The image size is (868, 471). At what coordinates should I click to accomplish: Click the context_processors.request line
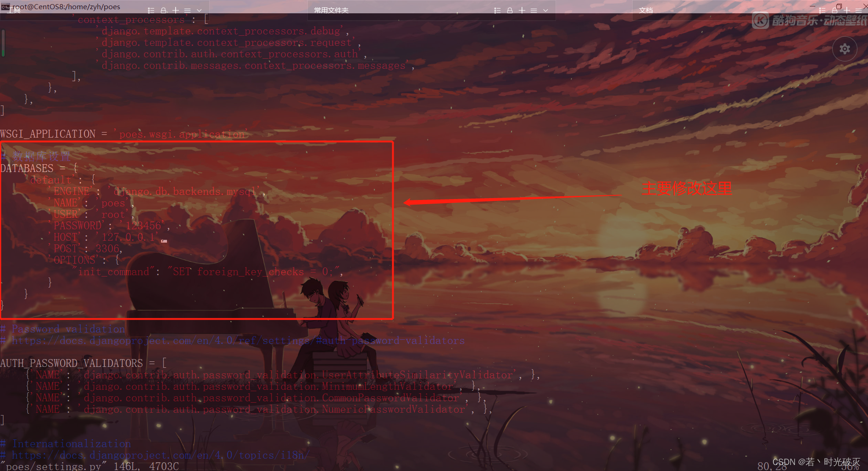click(228, 43)
